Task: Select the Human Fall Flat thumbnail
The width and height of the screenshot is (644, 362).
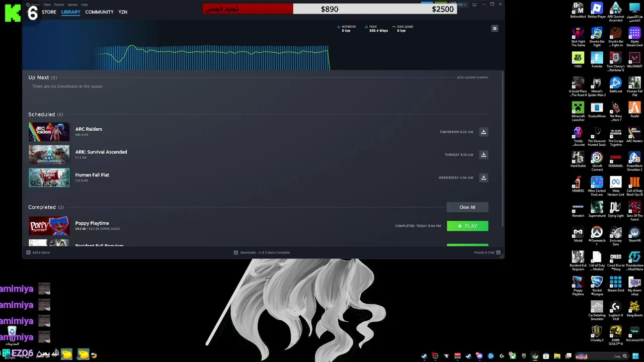Action: pos(49,177)
